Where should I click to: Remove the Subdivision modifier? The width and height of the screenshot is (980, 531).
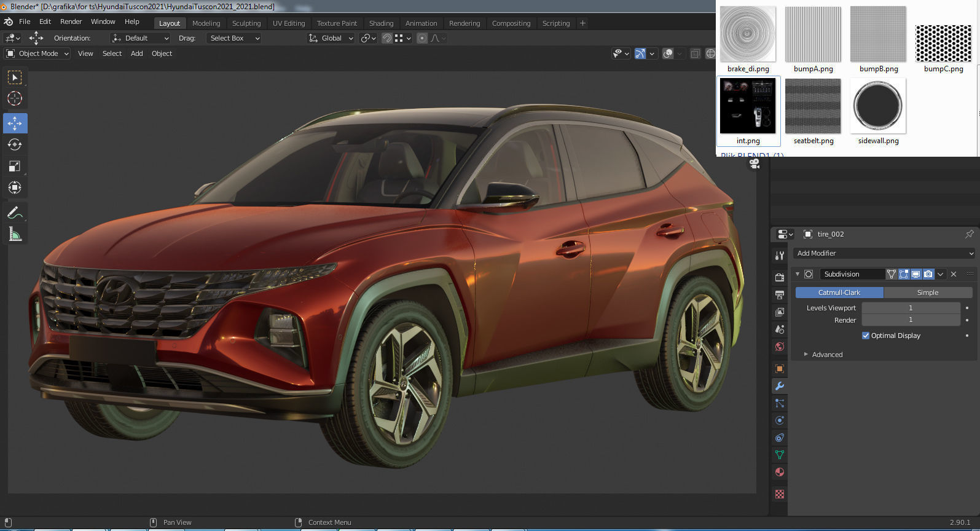pos(954,274)
